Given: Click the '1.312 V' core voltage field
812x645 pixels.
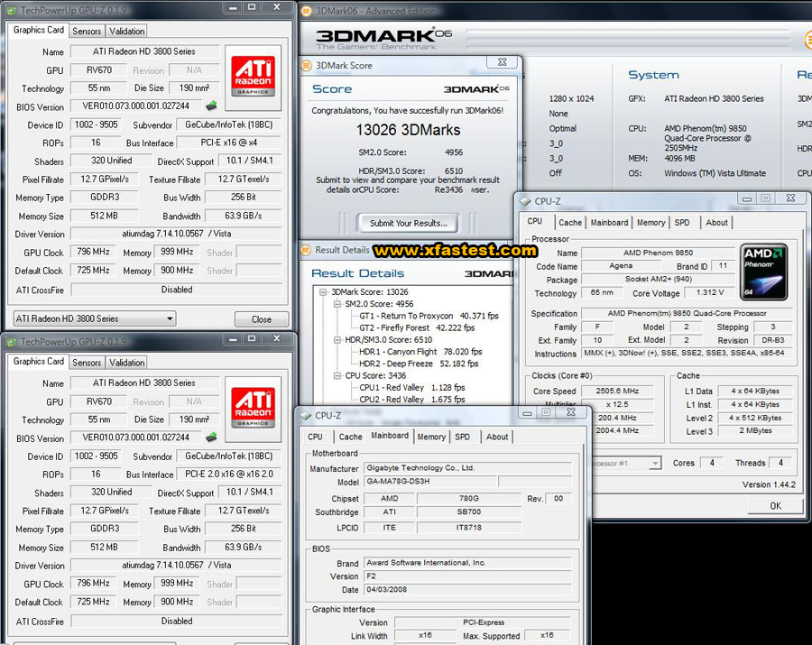Looking at the screenshot, I should pyautogui.click(x=710, y=292).
